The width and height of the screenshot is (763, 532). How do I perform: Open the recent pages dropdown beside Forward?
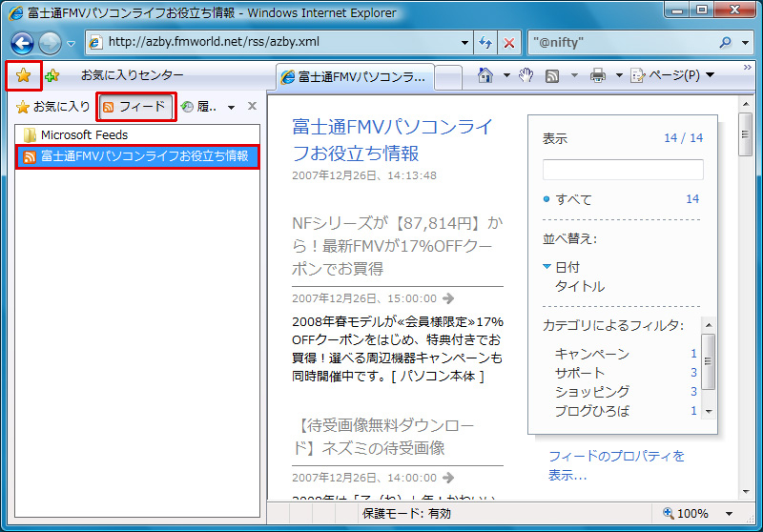(x=71, y=43)
